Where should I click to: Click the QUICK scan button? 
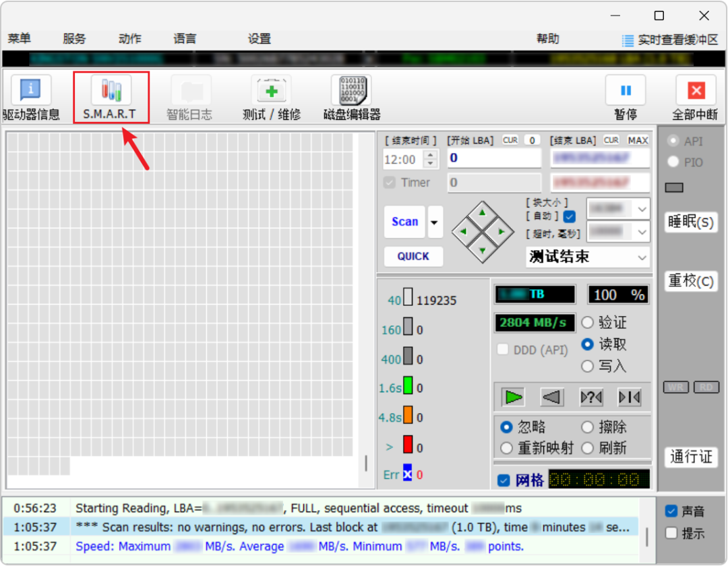[413, 257]
